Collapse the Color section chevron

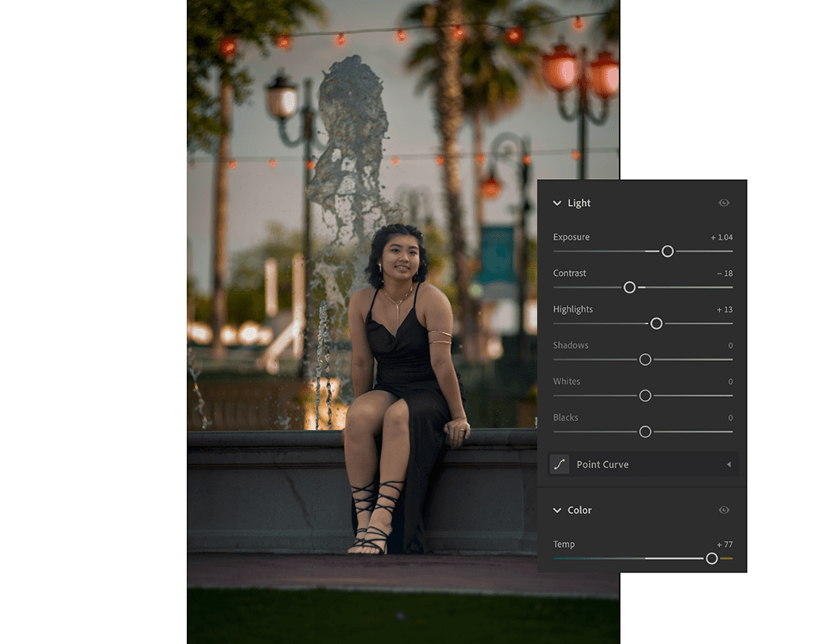[x=559, y=510]
